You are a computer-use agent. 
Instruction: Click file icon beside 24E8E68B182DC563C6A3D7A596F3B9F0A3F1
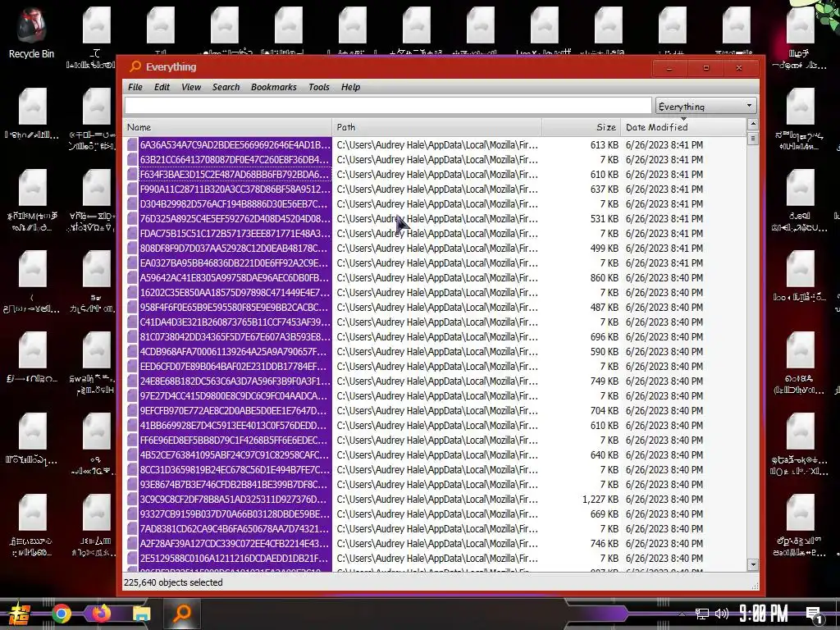pyautogui.click(x=132, y=381)
